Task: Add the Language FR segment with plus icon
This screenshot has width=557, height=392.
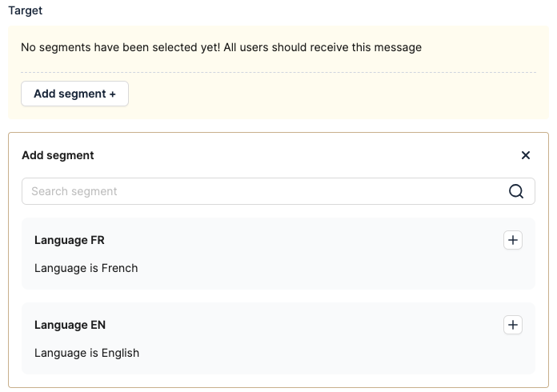Action: (513, 240)
